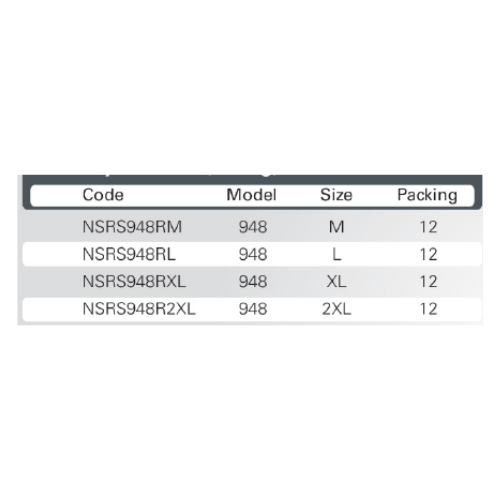The width and height of the screenshot is (500, 500).
Task: Select product code NSRS948R2XL
Action: pyautogui.click(x=139, y=309)
